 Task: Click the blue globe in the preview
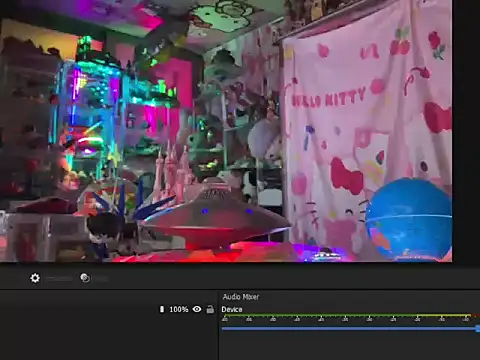408,218
